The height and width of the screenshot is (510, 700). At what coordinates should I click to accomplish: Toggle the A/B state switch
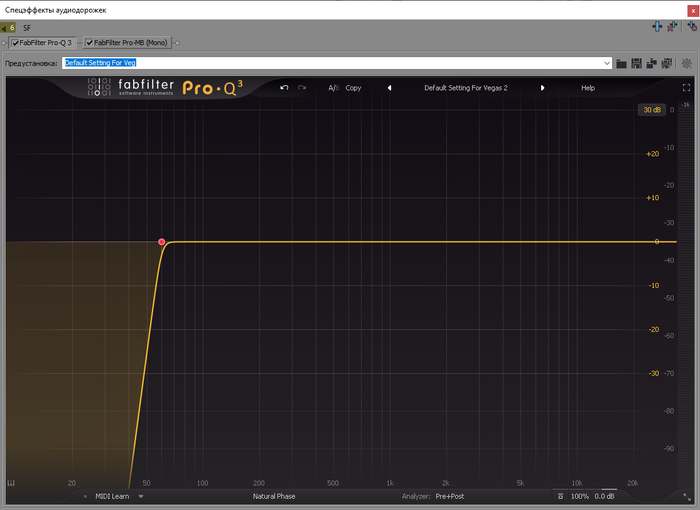pos(334,88)
